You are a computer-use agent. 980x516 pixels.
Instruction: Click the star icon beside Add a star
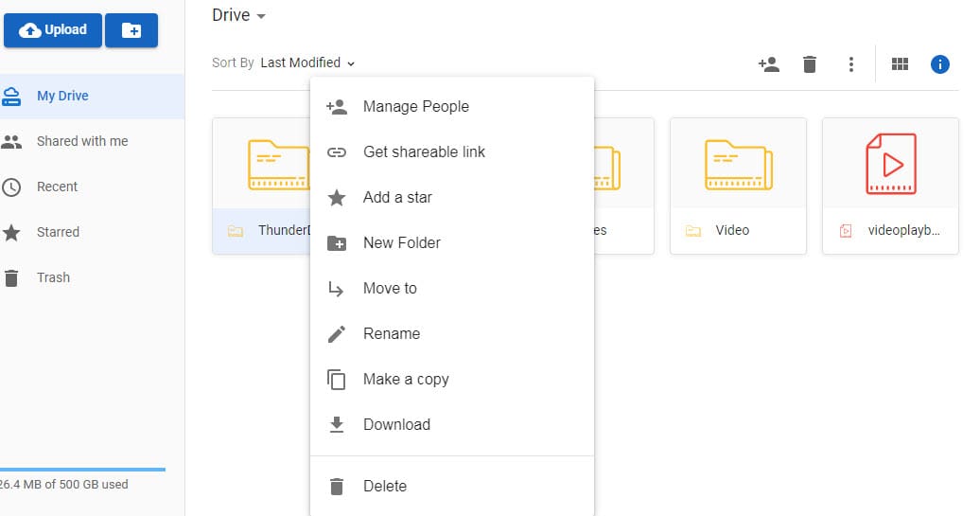pos(337,198)
